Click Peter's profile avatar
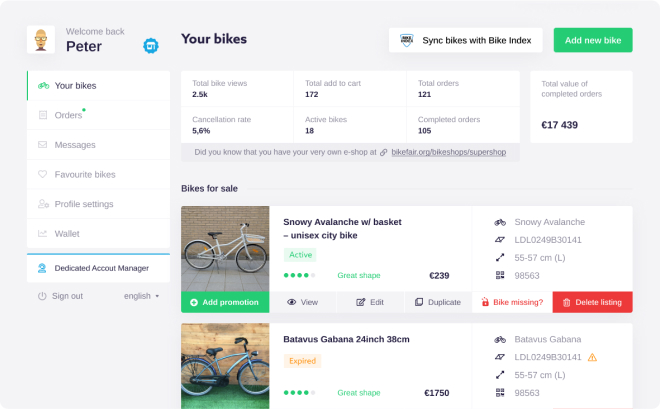Viewport: 660px width, 409px height. (x=41, y=41)
